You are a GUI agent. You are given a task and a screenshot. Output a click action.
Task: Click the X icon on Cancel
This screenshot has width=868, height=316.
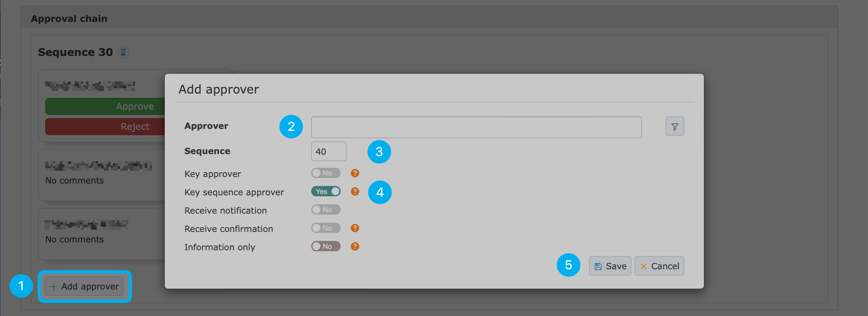click(x=643, y=267)
